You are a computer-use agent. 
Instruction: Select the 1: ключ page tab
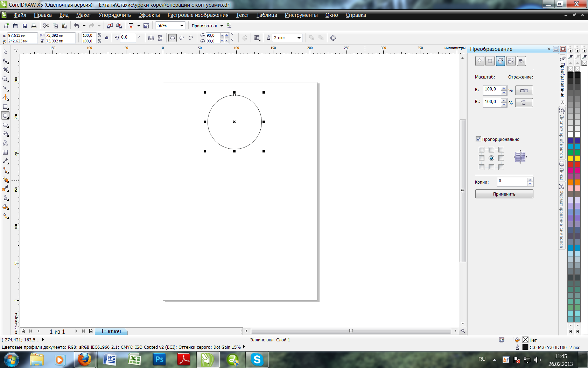click(111, 331)
